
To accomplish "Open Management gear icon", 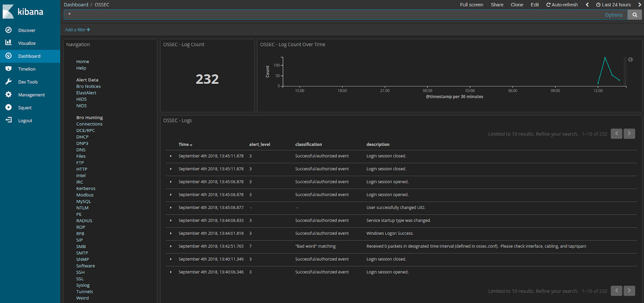I will tap(8, 94).
